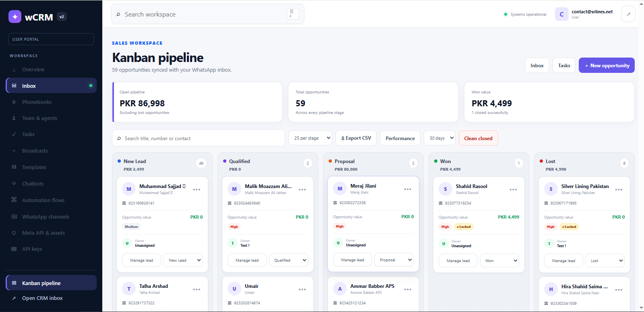Open the Inbox sidebar item
This screenshot has width=644, height=312.
(51, 86)
